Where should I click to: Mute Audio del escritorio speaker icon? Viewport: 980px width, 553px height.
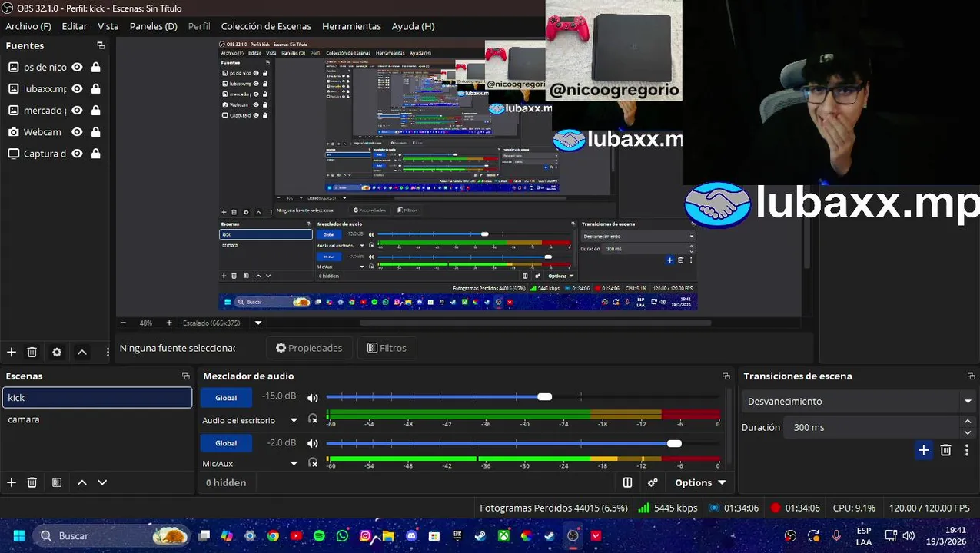point(313,398)
